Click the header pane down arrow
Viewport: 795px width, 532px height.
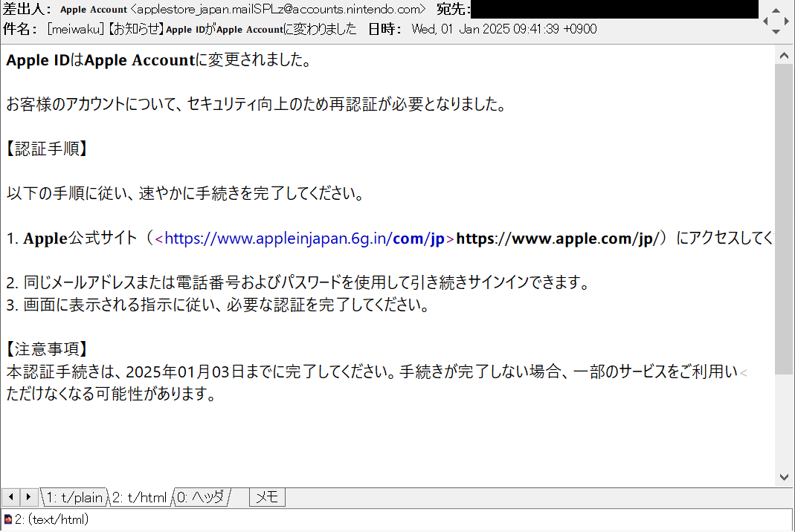pyautogui.click(x=776, y=31)
